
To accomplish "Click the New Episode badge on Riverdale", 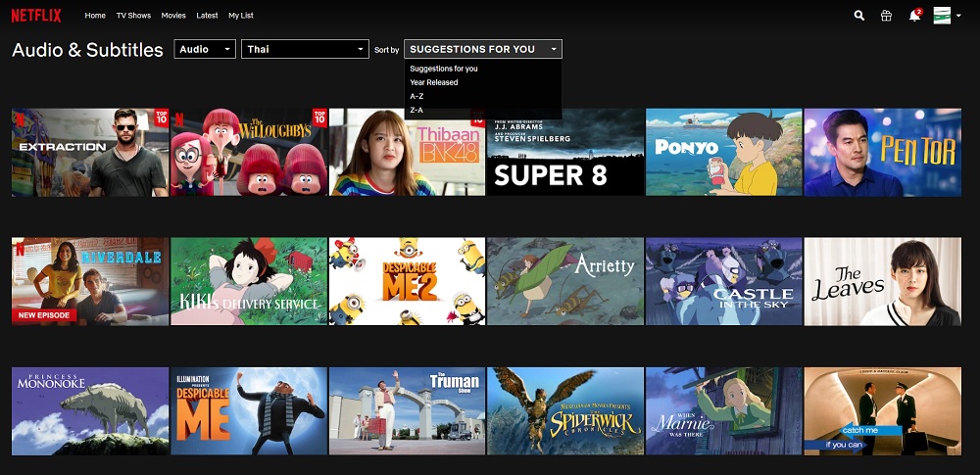I will point(44,315).
